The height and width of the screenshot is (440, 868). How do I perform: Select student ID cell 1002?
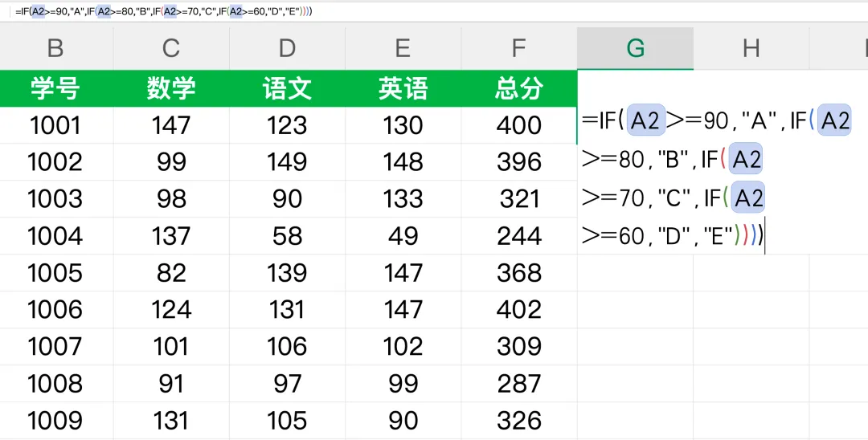55,162
